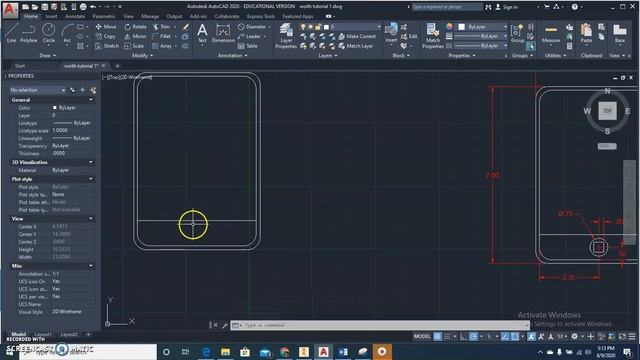Toggle polar tracking in status bar
Screen dimensions: 640x360
473,336
